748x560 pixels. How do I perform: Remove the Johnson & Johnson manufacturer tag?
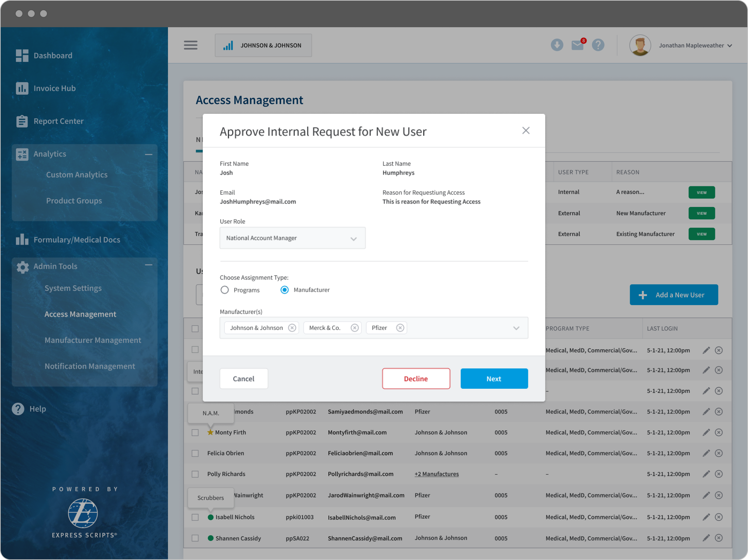(x=292, y=328)
